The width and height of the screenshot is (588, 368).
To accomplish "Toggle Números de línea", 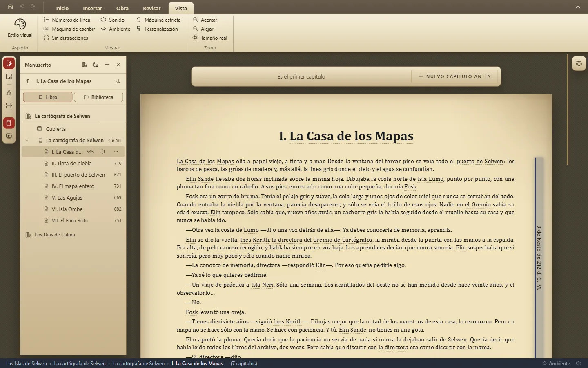I will pyautogui.click(x=67, y=20).
